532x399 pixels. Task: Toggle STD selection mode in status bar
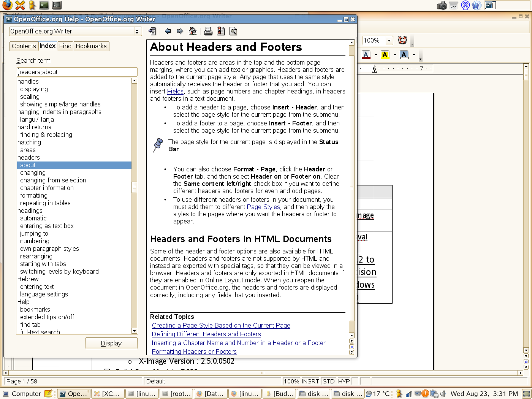click(x=329, y=381)
